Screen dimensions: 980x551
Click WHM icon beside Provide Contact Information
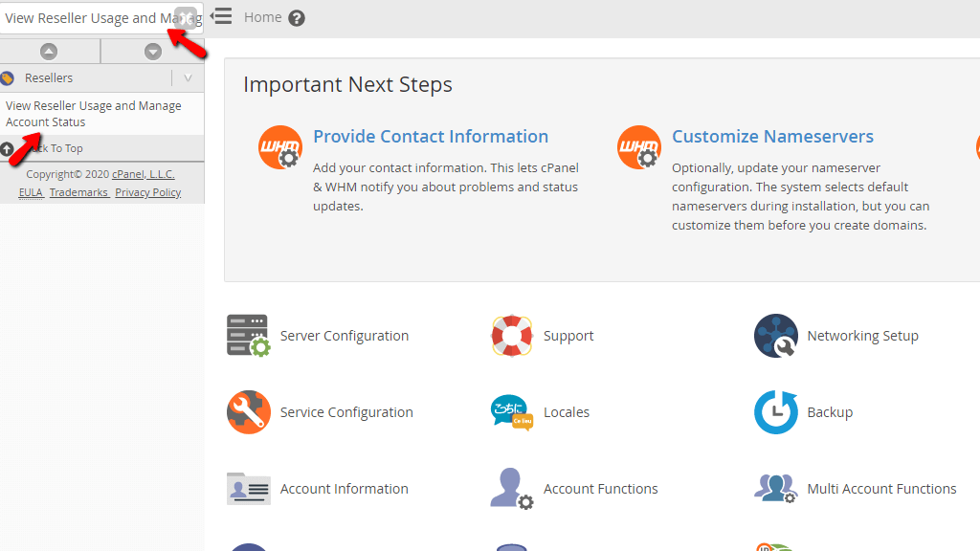280,147
